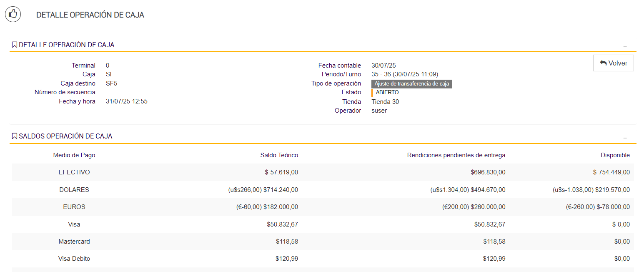Click the Operador value suser
The image size is (644, 272).
click(379, 111)
